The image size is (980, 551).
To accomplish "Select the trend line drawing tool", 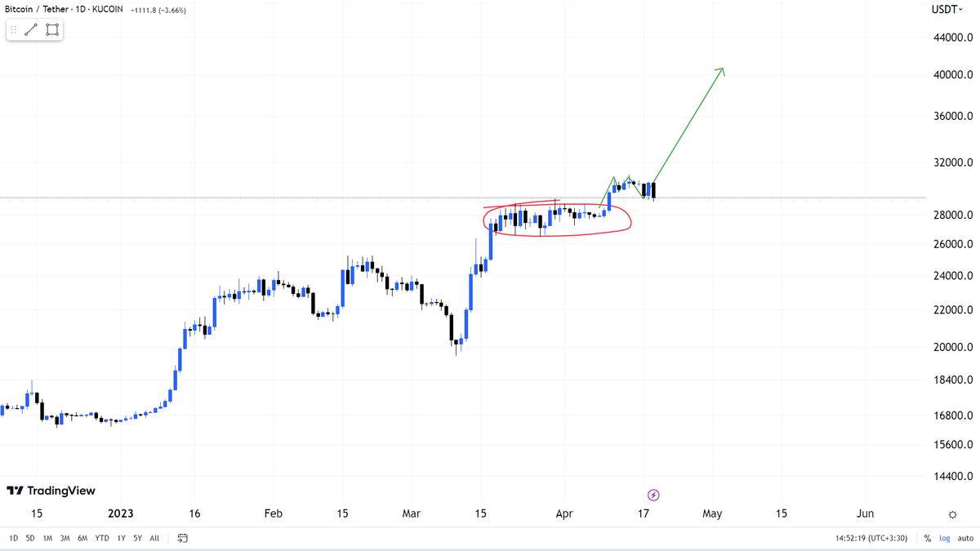I will pyautogui.click(x=31, y=30).
